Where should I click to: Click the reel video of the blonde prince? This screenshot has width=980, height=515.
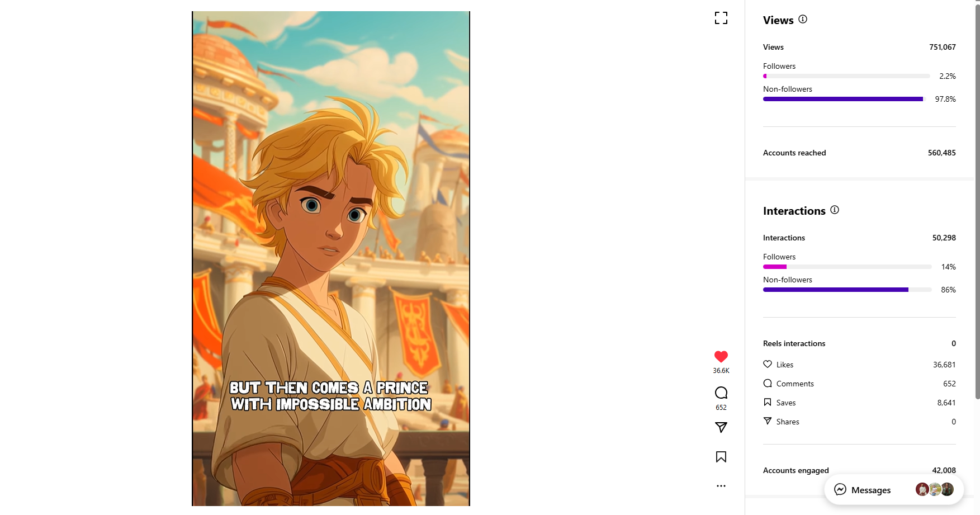pos(331,258)
